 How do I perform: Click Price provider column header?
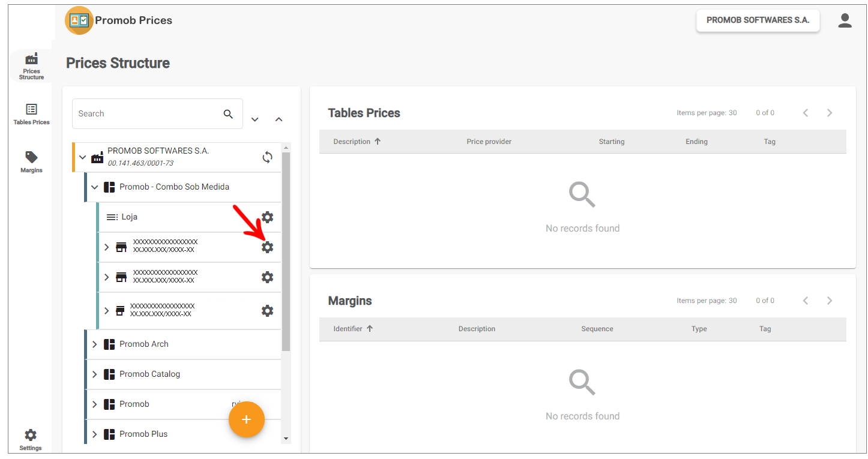(x=489, y=142)
